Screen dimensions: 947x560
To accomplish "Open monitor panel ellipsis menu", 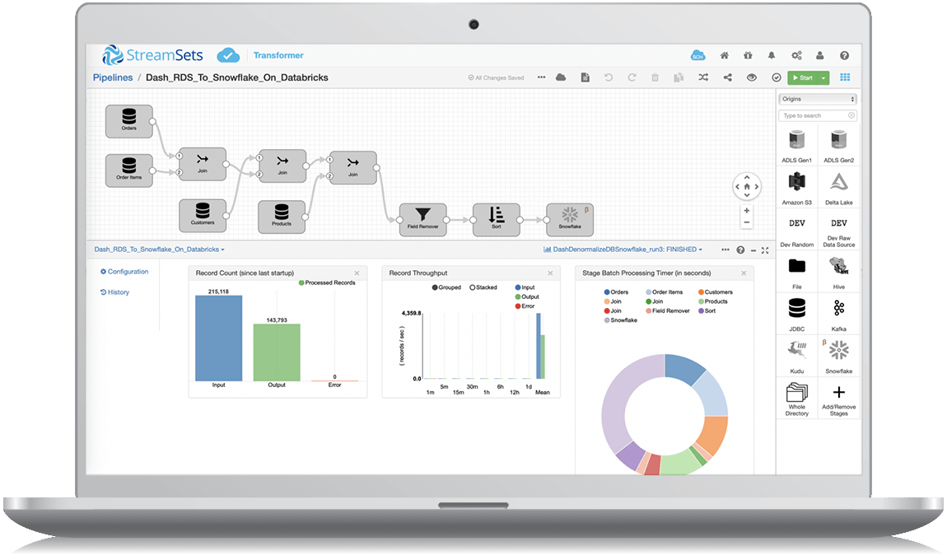I will (725, 250).
